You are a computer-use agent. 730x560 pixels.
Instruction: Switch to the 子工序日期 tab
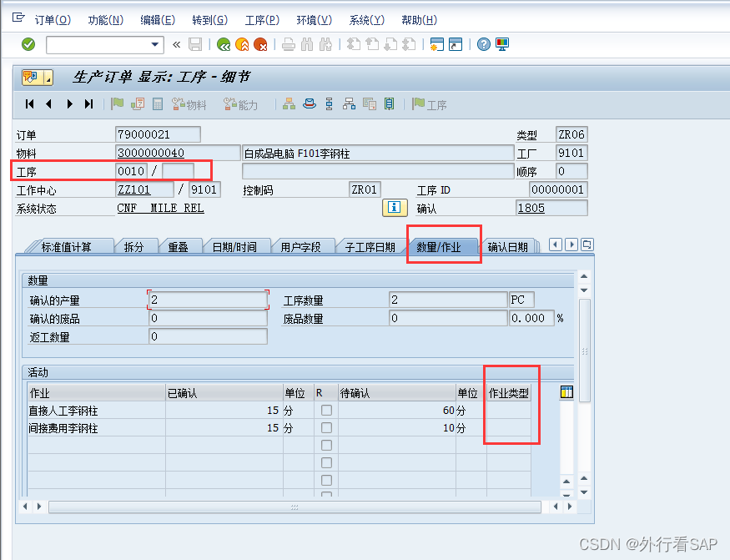pos(370,247)
